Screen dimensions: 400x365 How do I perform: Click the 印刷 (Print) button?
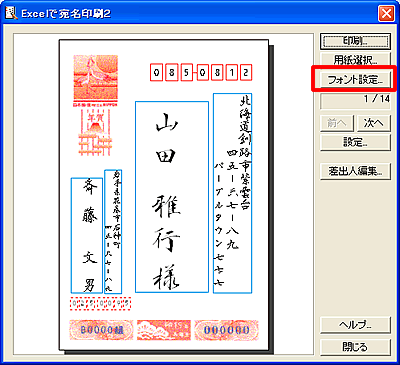tap(355, 41)
